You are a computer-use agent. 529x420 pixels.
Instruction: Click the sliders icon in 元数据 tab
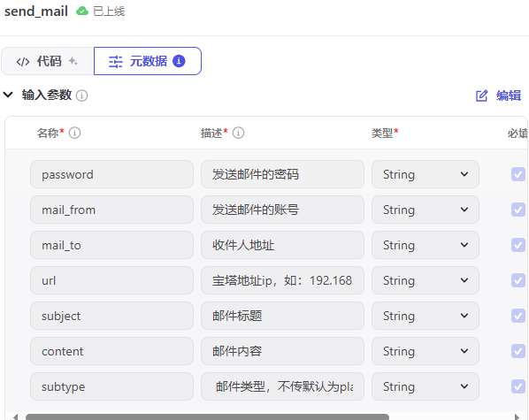coord(115,62)
